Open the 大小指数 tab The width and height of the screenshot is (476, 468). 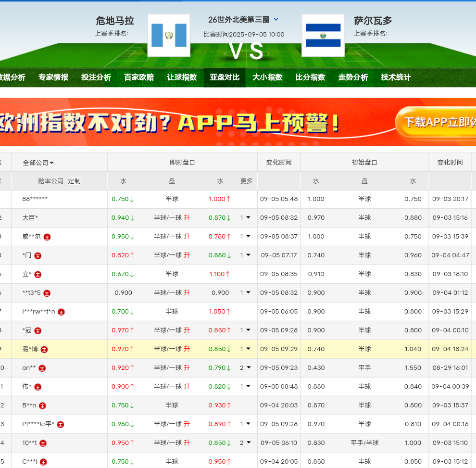(267, 77)
